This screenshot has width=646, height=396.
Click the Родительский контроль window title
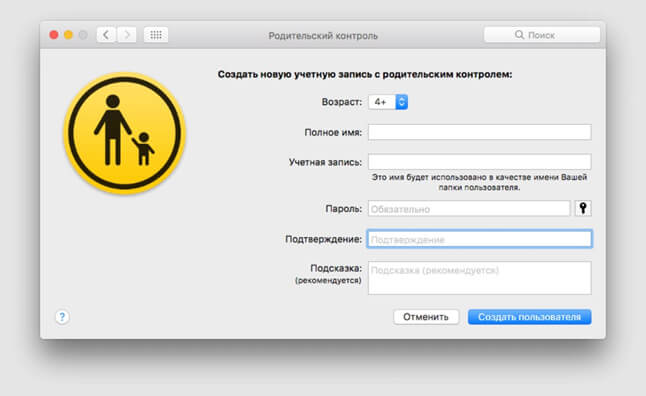pyautogui.click(x=323, y=36)
